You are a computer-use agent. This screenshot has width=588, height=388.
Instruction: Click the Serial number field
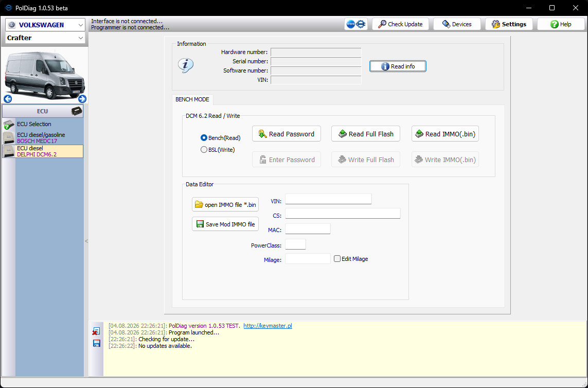[316, 61]
